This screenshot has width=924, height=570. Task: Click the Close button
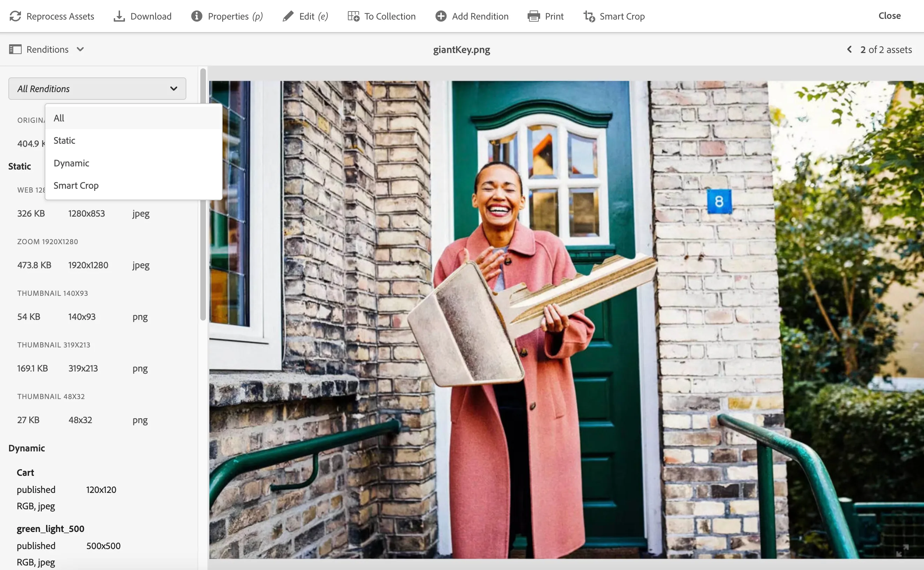pyautogui.click(x=889, y=16)
